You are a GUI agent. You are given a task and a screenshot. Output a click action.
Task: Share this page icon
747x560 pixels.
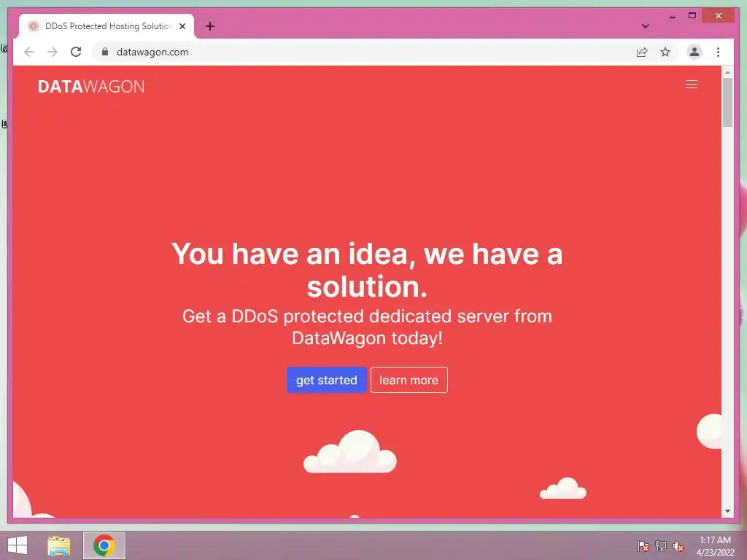(x=642, y=52)
